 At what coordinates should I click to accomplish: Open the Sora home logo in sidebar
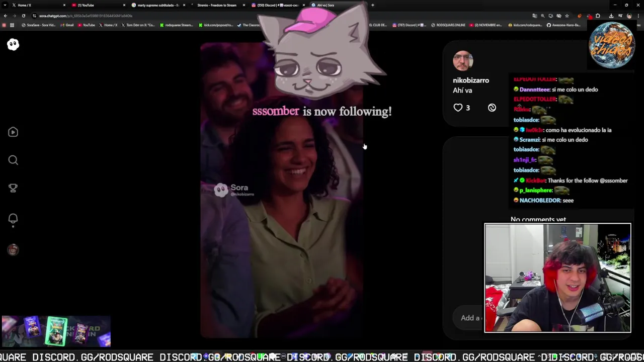coord(13,45)
